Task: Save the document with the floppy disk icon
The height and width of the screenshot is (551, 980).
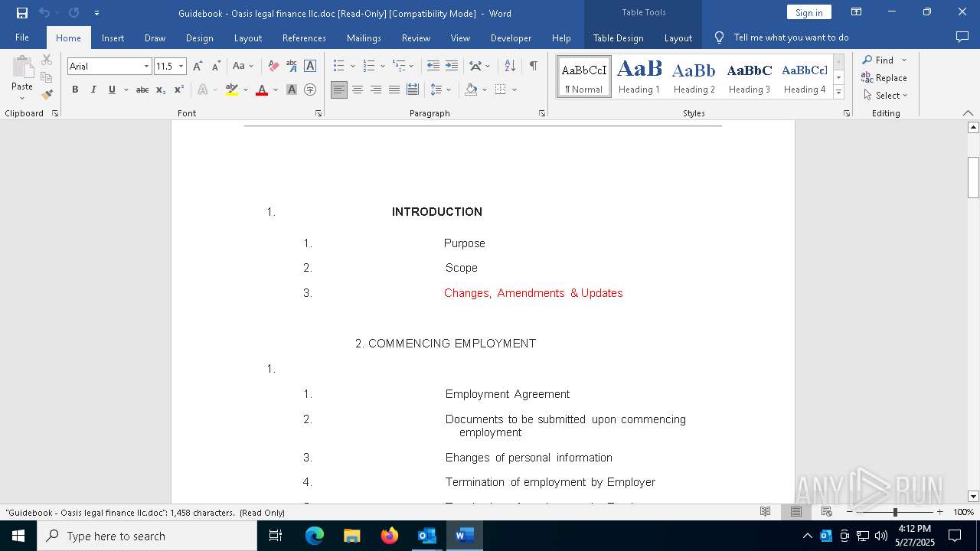Action: 22,13
